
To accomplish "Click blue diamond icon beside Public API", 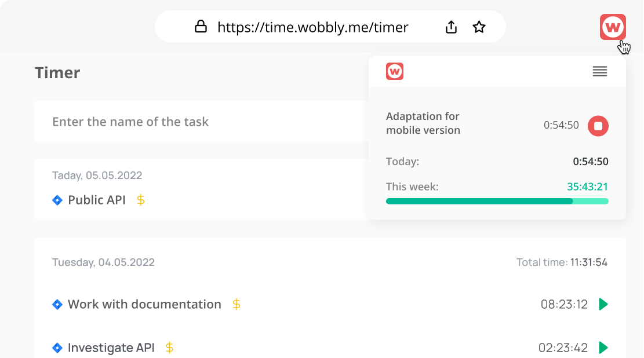I will 57,200.
